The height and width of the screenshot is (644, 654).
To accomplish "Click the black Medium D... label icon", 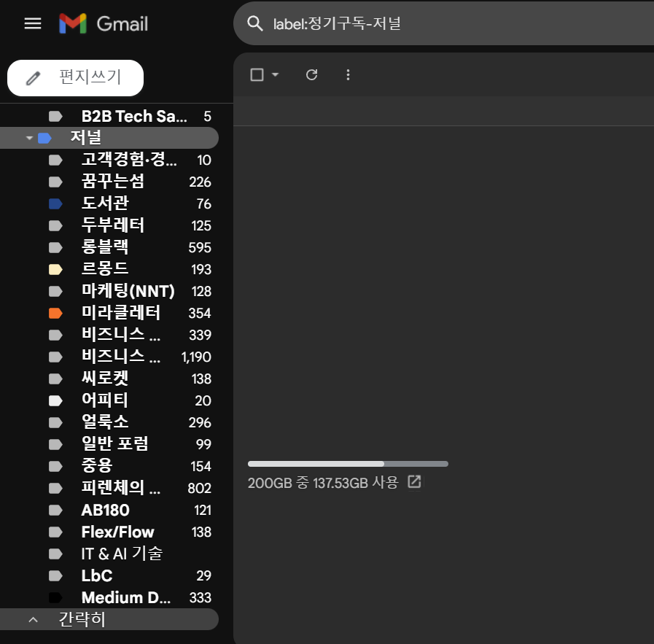I will click(55, 598).
